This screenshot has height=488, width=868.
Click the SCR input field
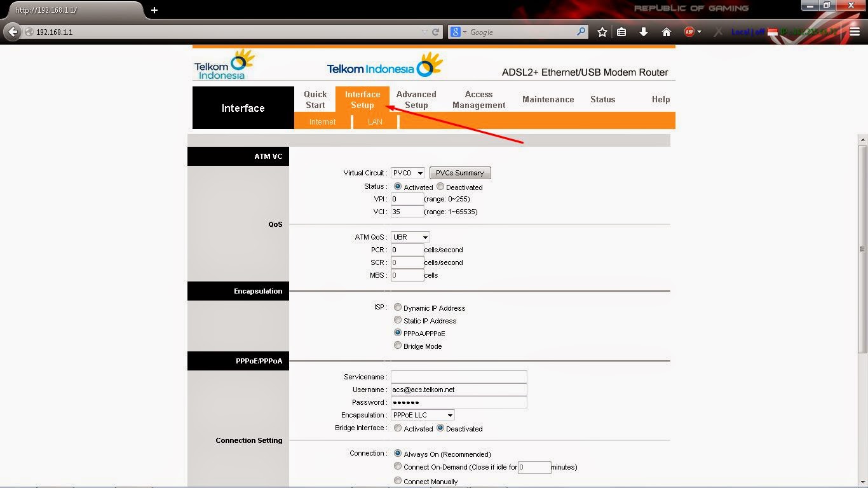(x=407, y=262)
